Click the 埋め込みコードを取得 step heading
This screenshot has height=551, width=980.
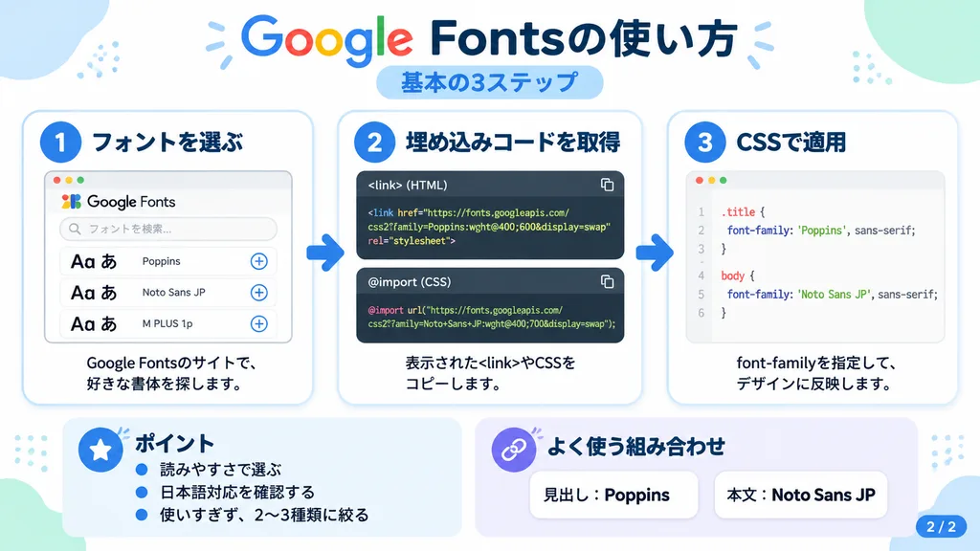(x=513, y=143)
